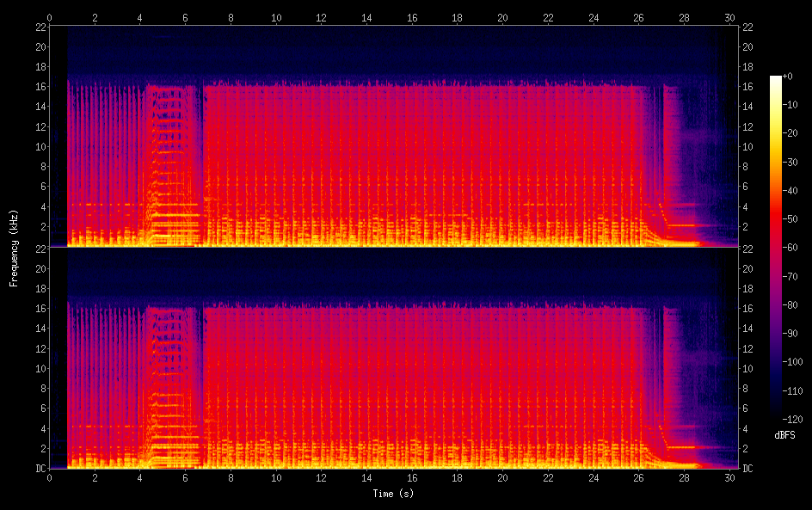Click the DC label at the bottom-right axis

(x=748, y=469)
